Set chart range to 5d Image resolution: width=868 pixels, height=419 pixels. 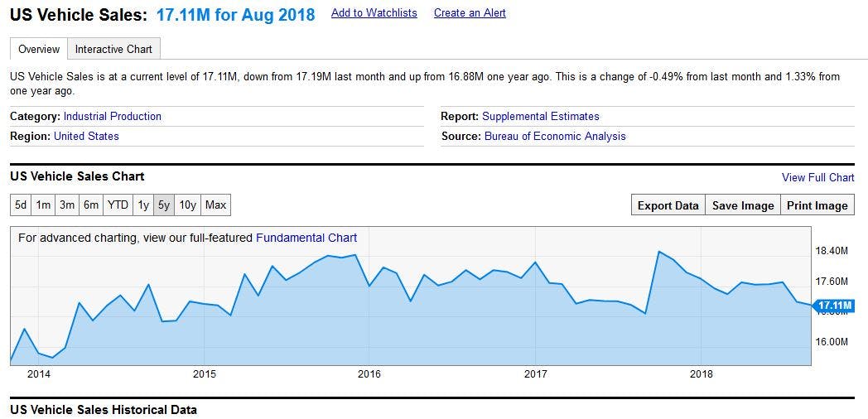[21, 205]
